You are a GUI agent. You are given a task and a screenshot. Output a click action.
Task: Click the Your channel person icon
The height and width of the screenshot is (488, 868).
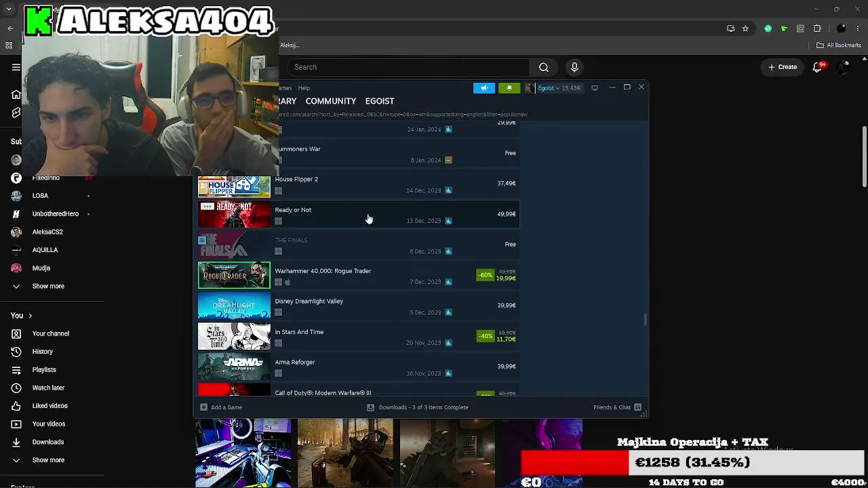(16, 333)
